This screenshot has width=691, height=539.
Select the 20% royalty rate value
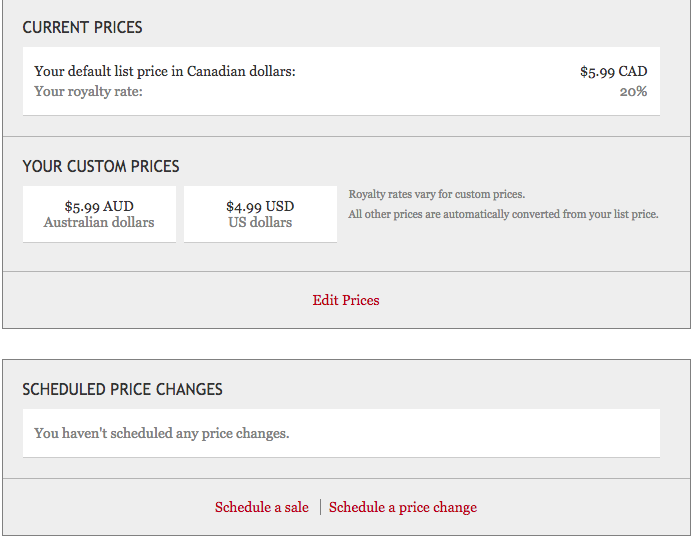(x=633, y=91)
